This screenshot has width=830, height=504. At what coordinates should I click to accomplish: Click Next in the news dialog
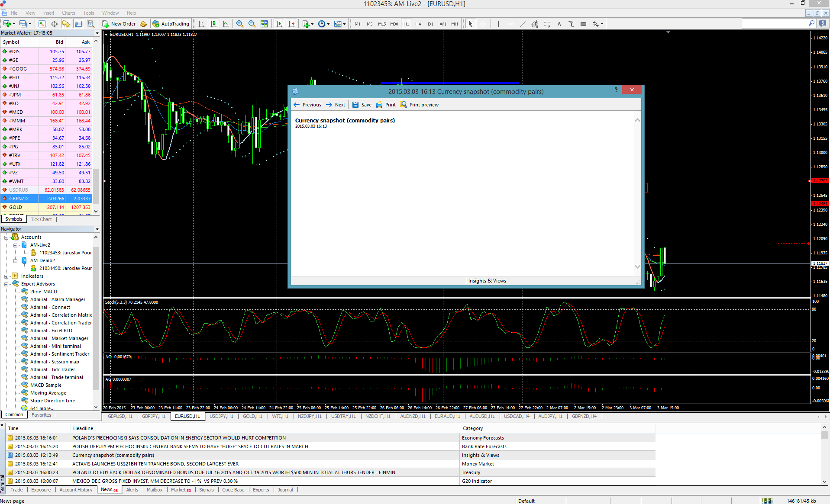point(336,105)
